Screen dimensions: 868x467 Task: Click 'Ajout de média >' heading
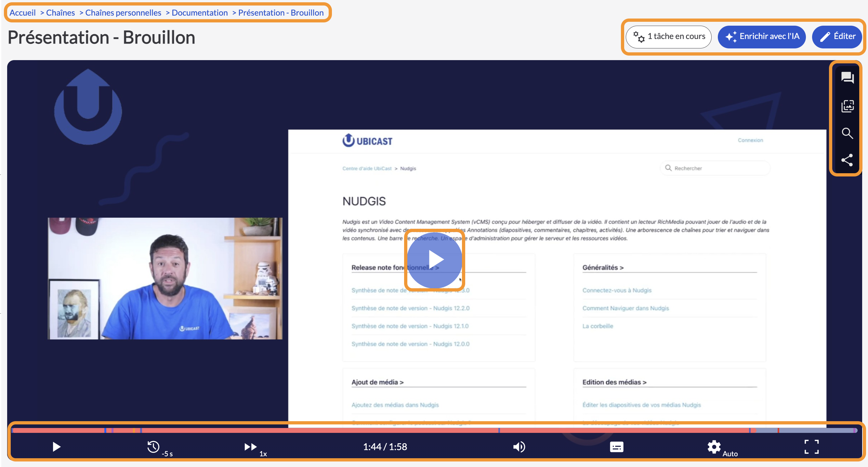click(377, 382)
